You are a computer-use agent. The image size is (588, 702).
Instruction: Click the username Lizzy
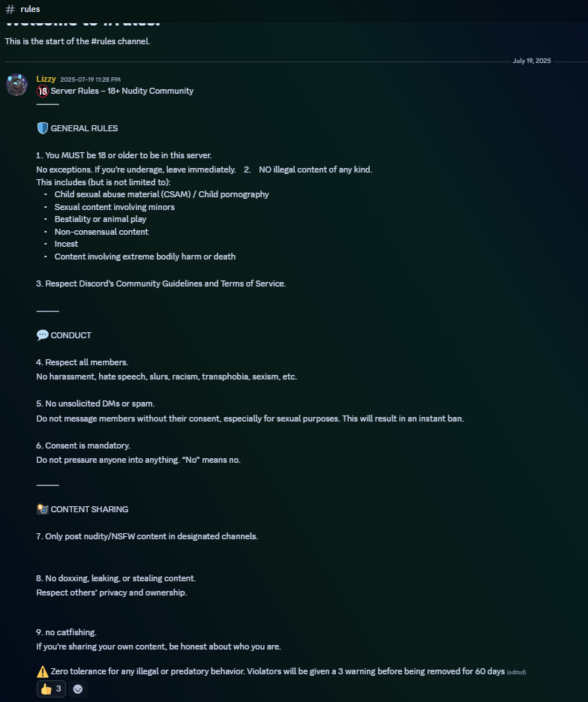pyautogui.click(x=46, y=79)
